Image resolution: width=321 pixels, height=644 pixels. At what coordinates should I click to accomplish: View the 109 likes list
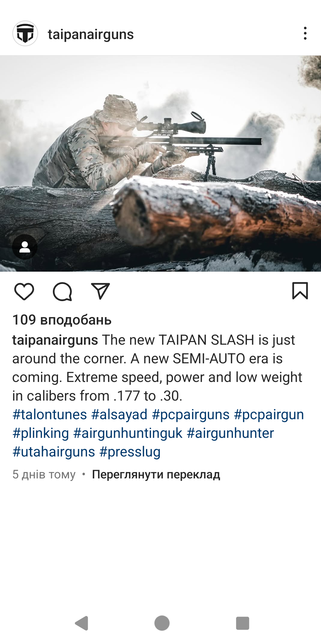pos(62,320)
